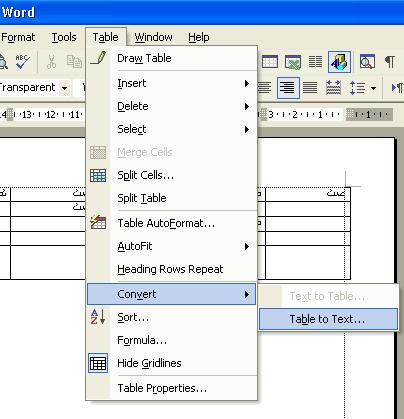Click the Sort A-Z icon
Viewport: 404px width, 419px height.
click(98, 317)
